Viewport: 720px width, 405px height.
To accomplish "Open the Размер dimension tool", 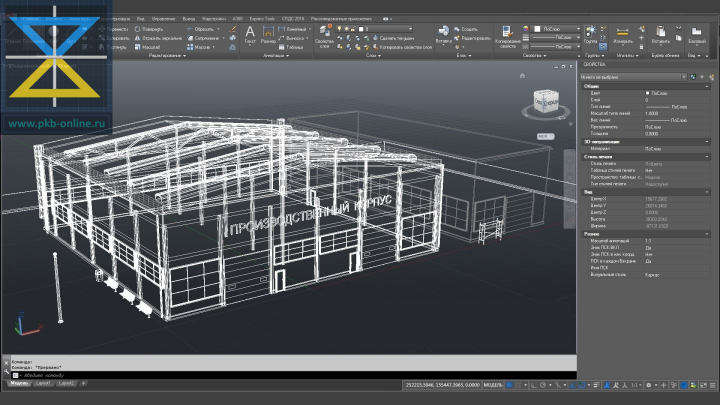I will tap(268, 36).
